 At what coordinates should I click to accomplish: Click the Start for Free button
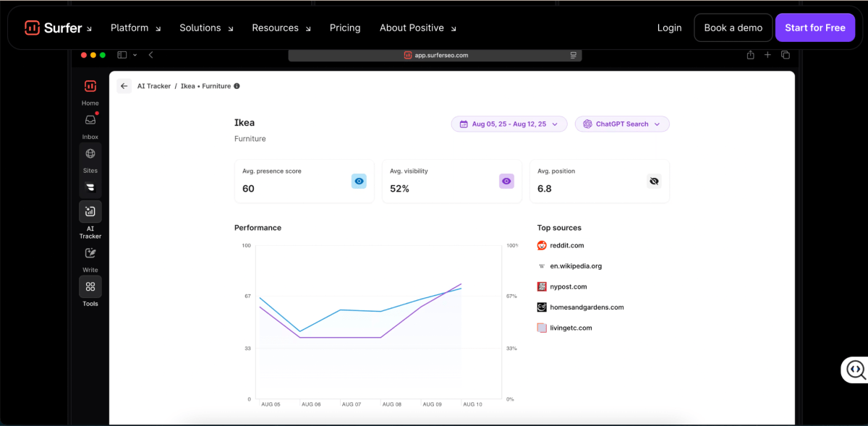(x=814, y=27)
